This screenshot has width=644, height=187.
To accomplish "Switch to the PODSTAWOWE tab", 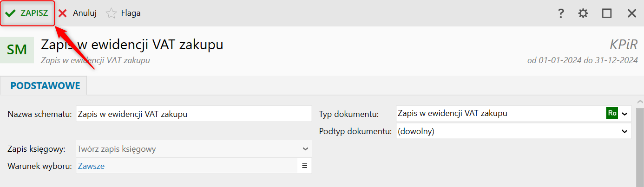I will click(x=45, y=86).
